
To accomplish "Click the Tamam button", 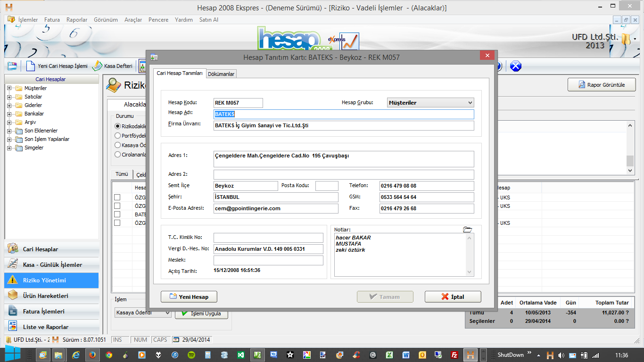I will click(x=385, y=296).
